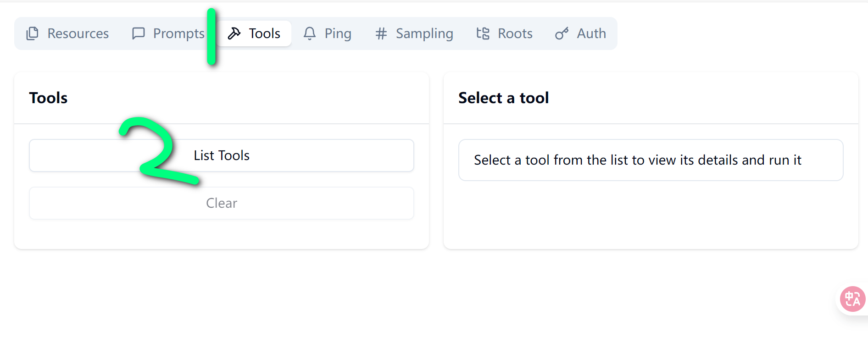Click the "Select a tool from the list" message

click(637, 160)
